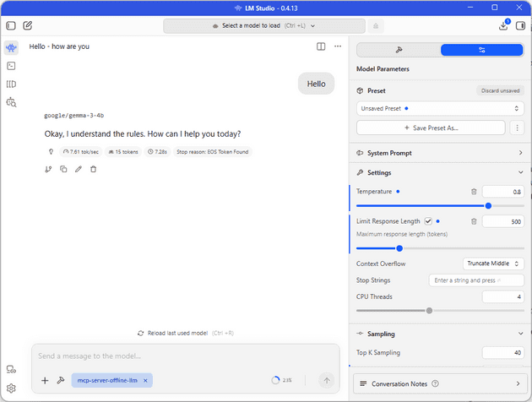This screenshot has height=402, width=532.
Task: Click the 15 tokens stat
Action: click(123, 152)
